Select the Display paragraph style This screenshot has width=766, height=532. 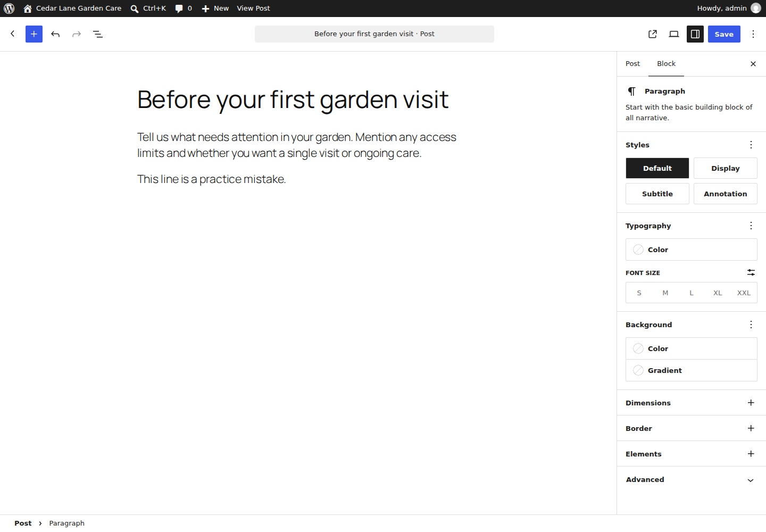click(x=726, y=168)
